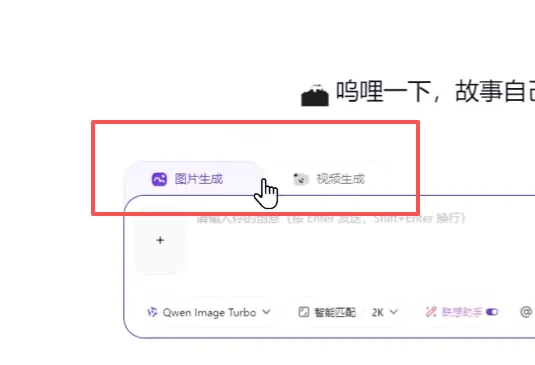Add an attachment with the plus button
This screenshot has height=365, width=535.
(x=160, y=240)
